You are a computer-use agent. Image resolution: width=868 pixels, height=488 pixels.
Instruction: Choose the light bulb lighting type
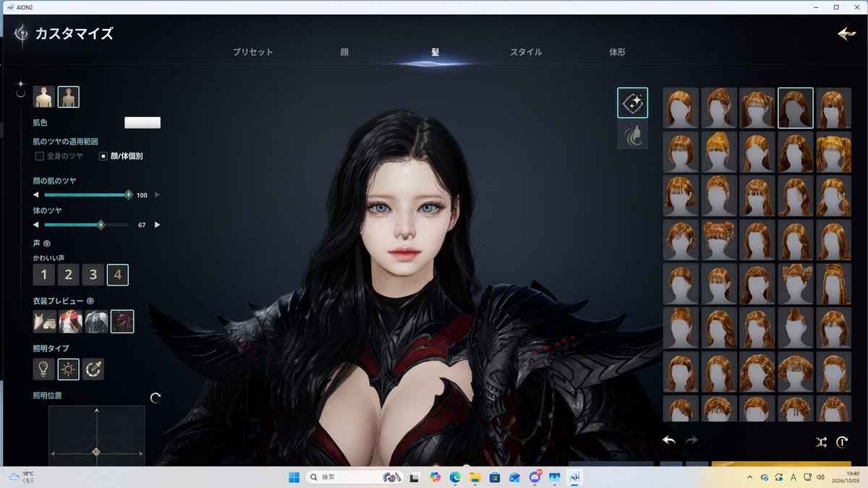tap(44, 369)
